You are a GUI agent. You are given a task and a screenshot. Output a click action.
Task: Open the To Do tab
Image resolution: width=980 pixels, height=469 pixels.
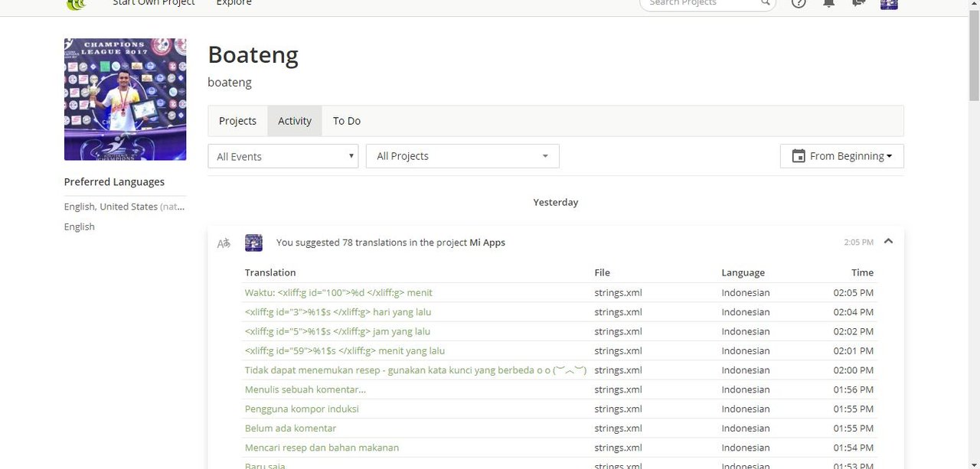(346, 121)
